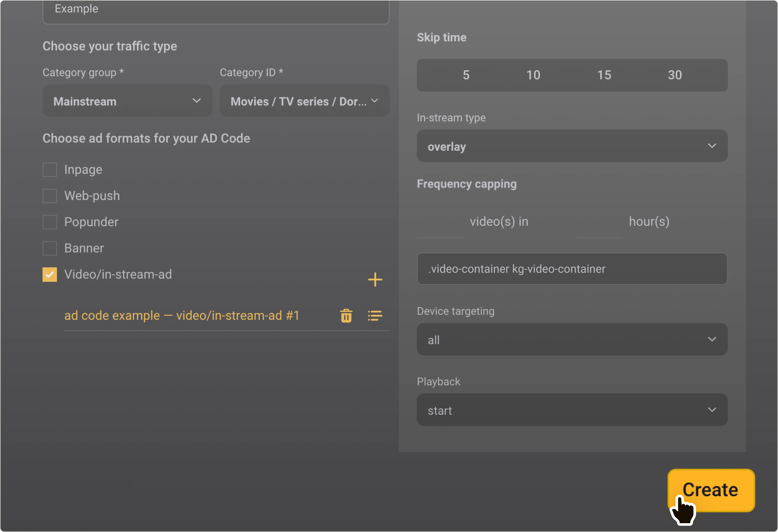The height and width of the screenshot is (532, 778).
Task: Open ad code example video/in-stream-ad #1 link
Action: point(181,316)
